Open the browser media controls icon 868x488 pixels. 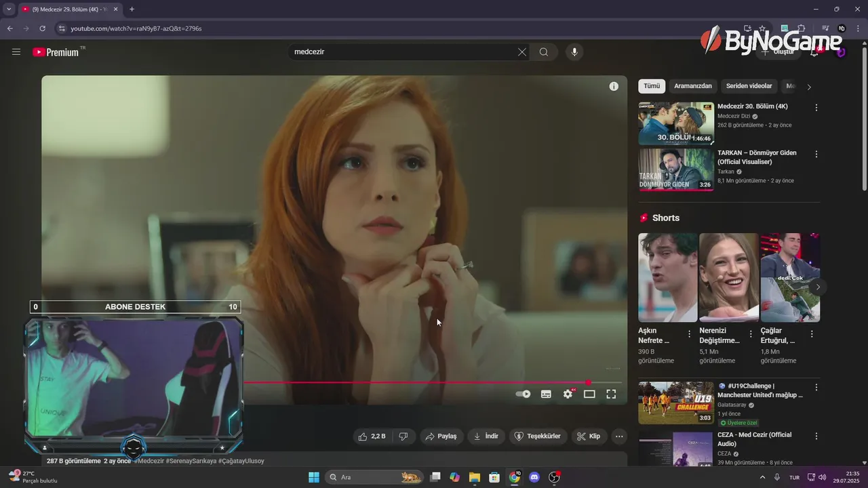[825, 28]
